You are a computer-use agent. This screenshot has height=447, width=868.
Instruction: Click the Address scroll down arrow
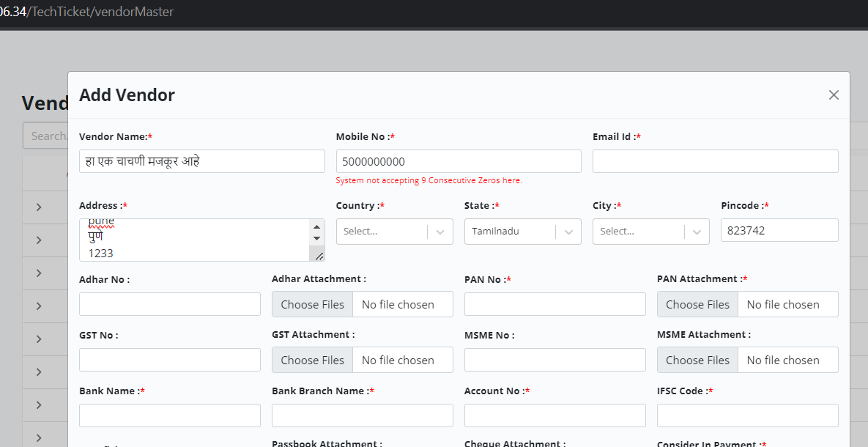(x=316, y=239)
